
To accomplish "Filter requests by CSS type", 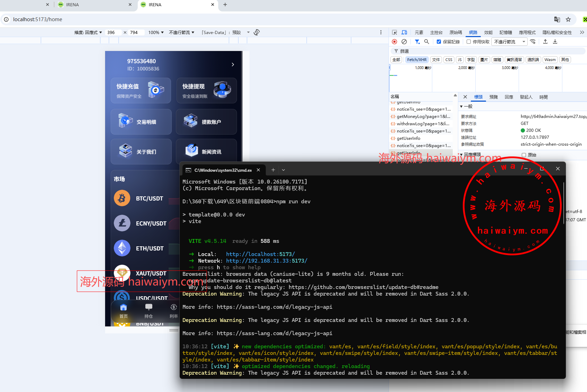I will point(449,60).
